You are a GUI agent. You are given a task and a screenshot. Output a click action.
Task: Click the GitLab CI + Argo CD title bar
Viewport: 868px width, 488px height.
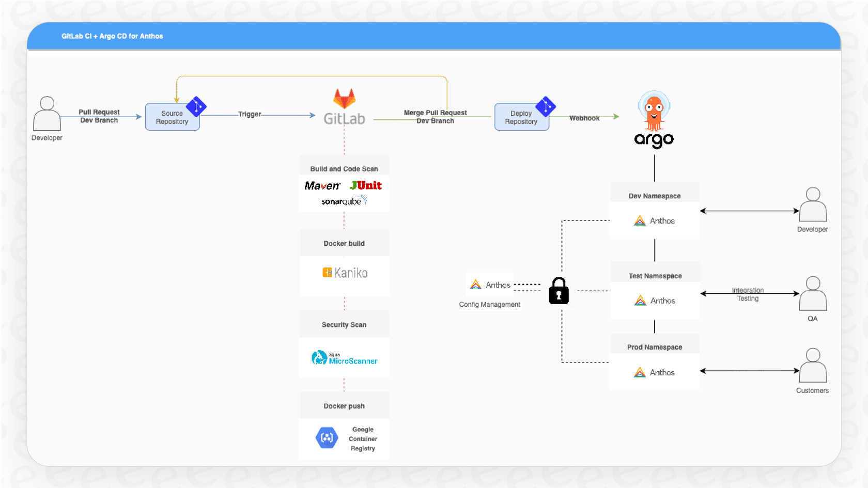point(112,36)
